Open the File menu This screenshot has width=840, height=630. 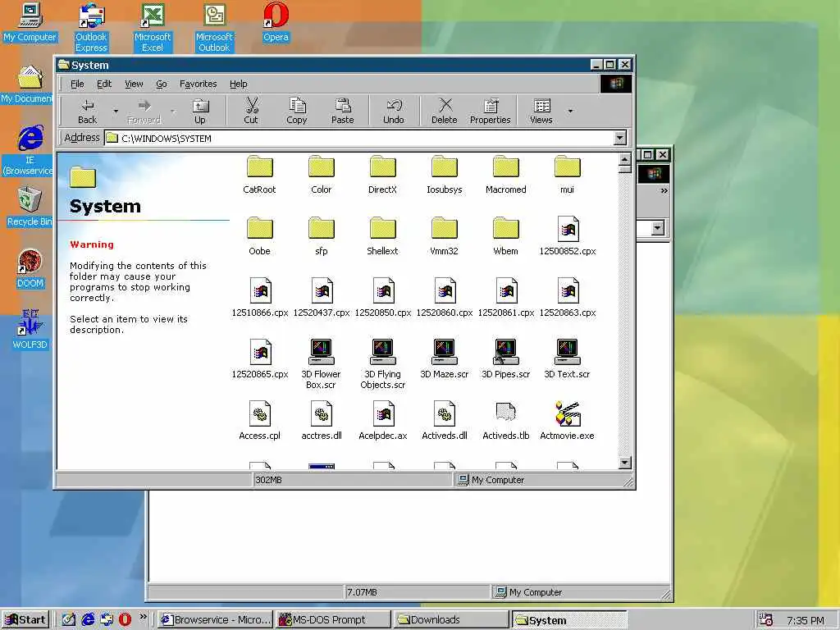pos(77,84)
